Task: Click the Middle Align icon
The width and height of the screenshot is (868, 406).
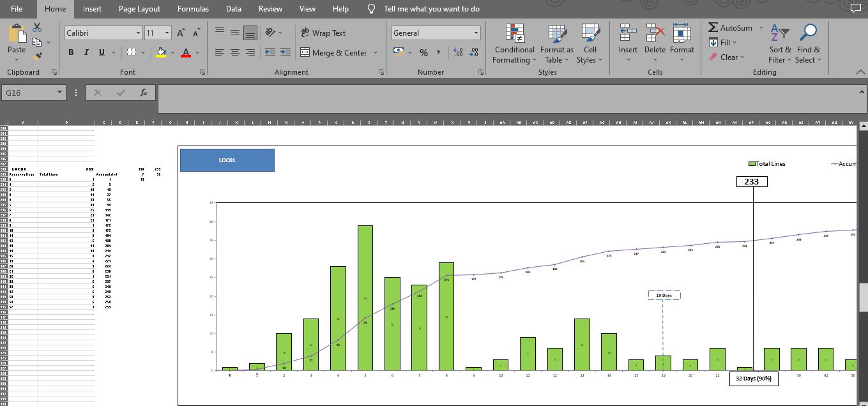Action: pos(235,33)
